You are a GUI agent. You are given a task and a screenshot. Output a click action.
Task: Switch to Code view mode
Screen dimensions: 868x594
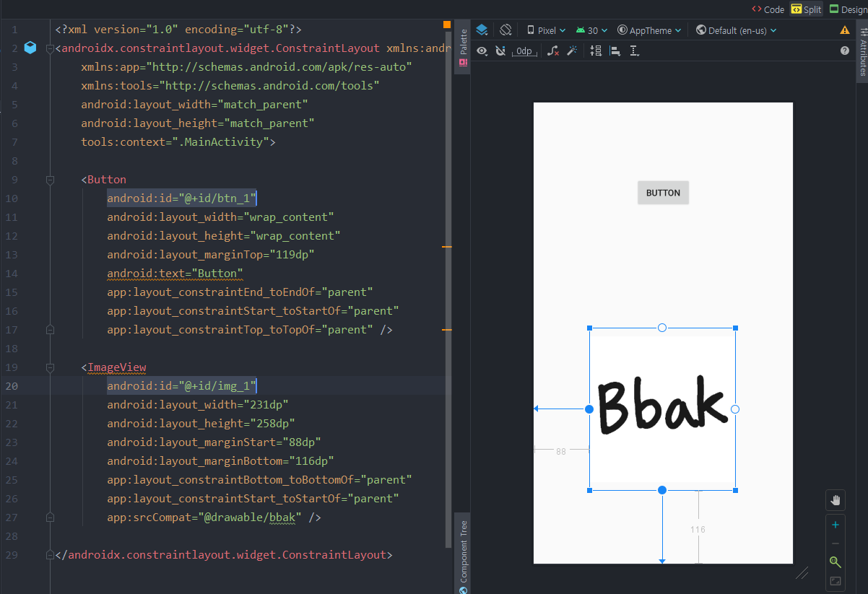[768, 9]
